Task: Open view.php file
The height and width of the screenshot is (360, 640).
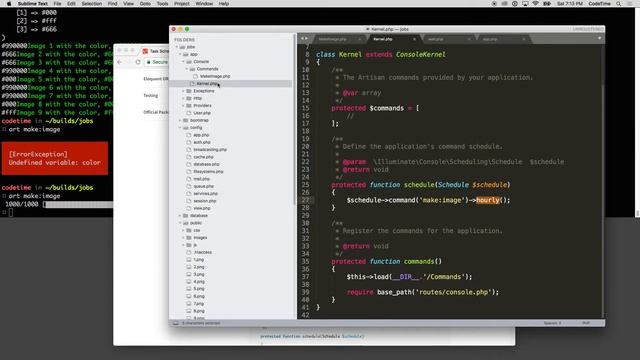Action: pyautogui.click(x=202, y=209)
